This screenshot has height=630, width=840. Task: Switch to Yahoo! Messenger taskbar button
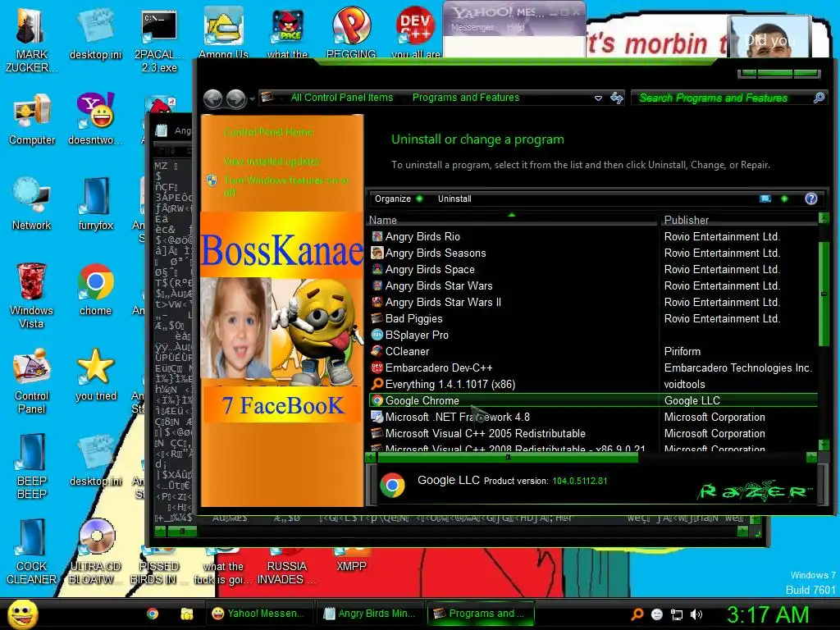tap(258, 614)
